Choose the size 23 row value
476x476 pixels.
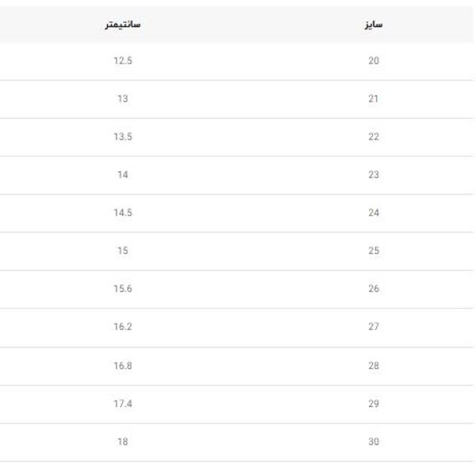point(374,175)
